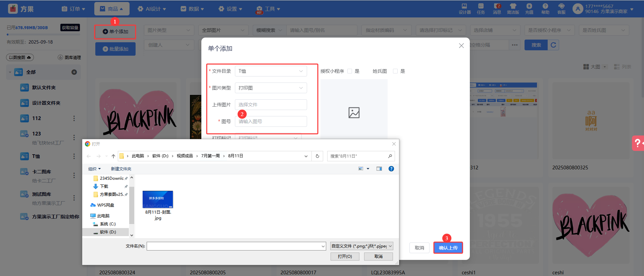Viewport: 644px width, 276px height.
Task: Open the 设计器 designer icon in header
Action: [464, 9]
